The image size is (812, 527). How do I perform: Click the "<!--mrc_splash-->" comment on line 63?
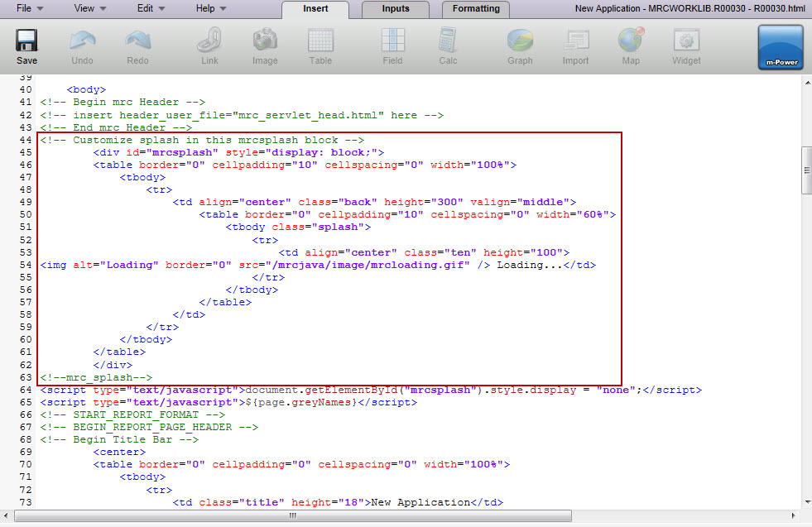[x=96, y=377]
